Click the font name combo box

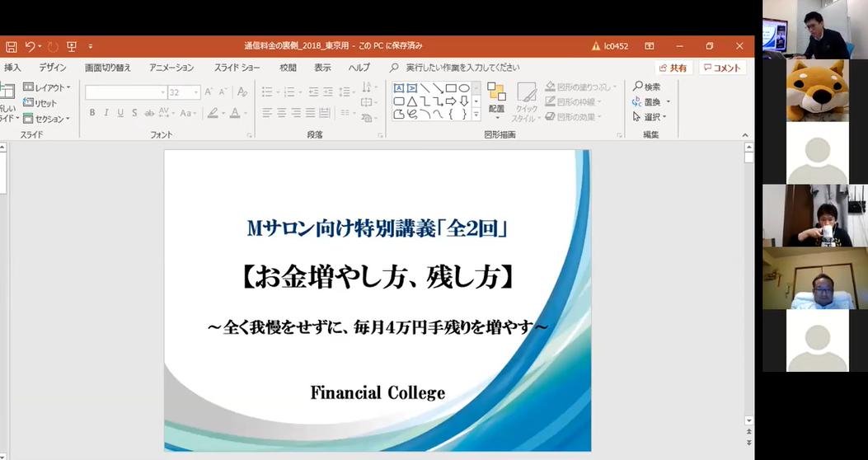pyautogui.click(x=125, y=92)
